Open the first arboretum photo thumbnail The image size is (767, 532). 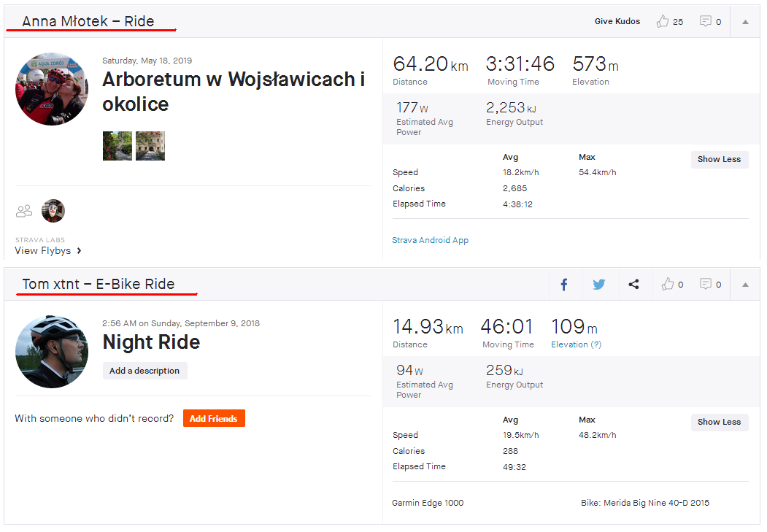coord(117,146)
